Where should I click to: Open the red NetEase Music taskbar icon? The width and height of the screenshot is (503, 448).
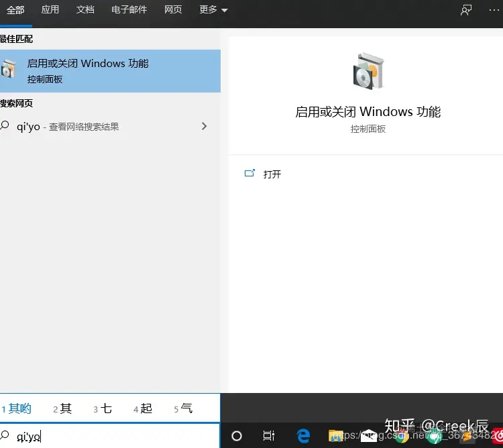coord(498,436)
